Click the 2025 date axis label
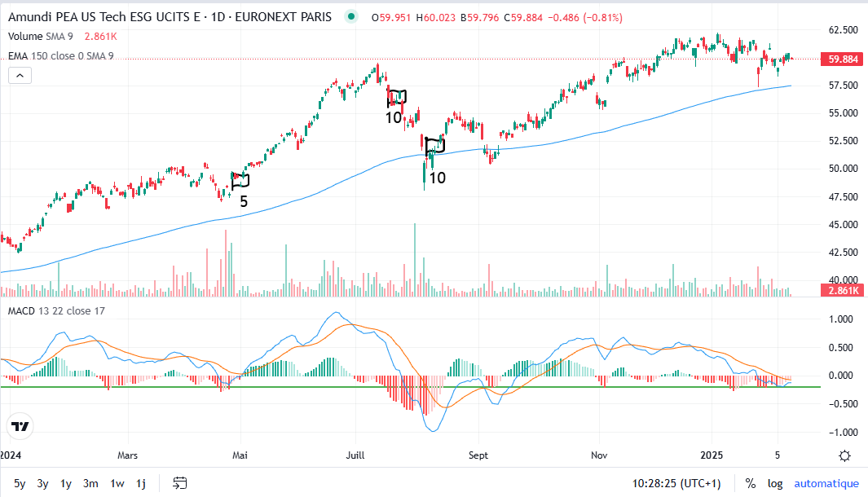This screenshot has height=497, width=868. pos(712,455)
